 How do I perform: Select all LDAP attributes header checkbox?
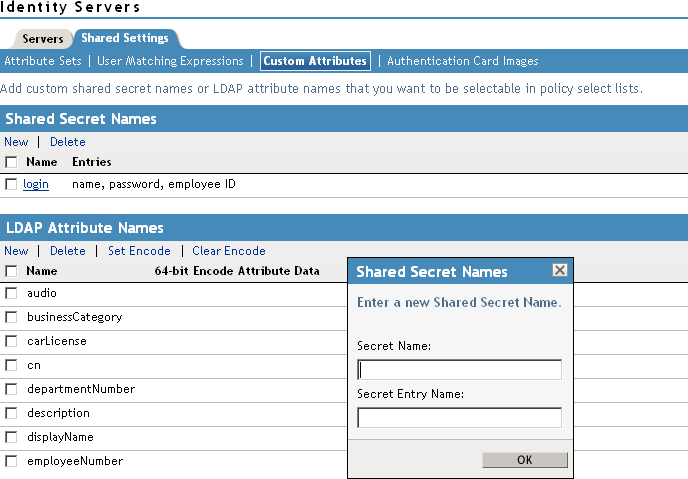[x=11, y=271]
